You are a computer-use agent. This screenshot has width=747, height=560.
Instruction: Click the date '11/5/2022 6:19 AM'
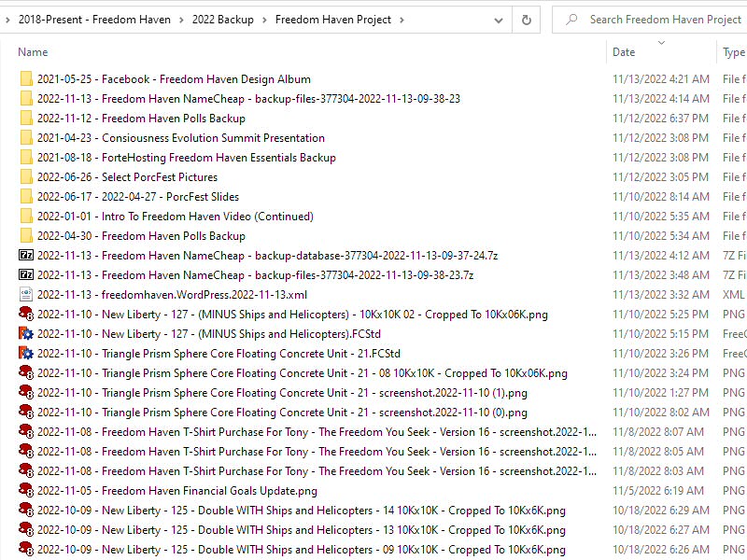click(658, 491)
